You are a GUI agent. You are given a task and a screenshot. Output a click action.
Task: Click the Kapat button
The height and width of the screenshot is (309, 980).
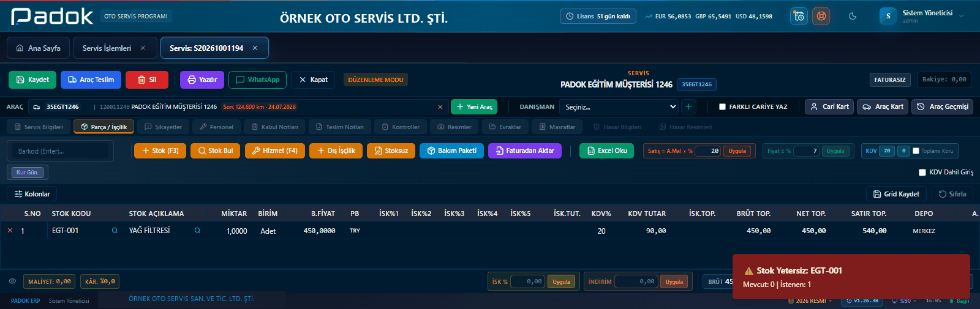[314, 80]
